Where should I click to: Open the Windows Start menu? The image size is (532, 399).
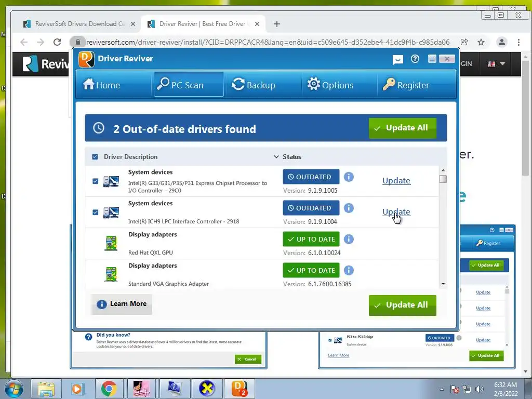[x=14, y=389]
